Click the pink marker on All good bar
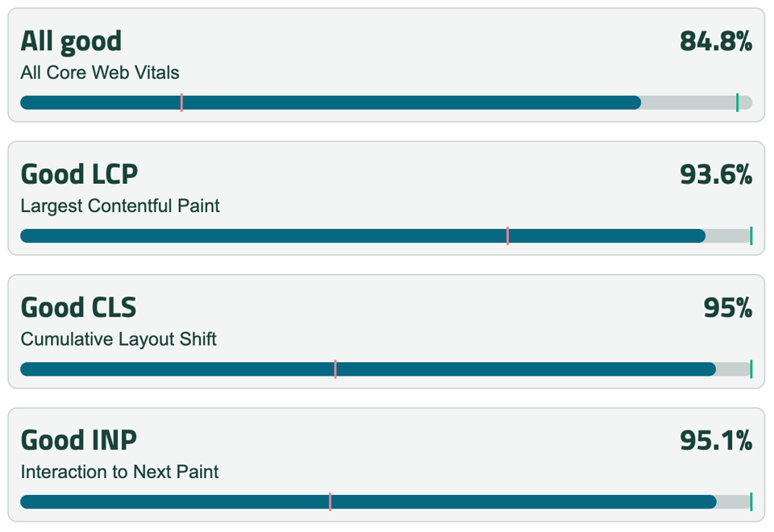 [x=181, y=102]
